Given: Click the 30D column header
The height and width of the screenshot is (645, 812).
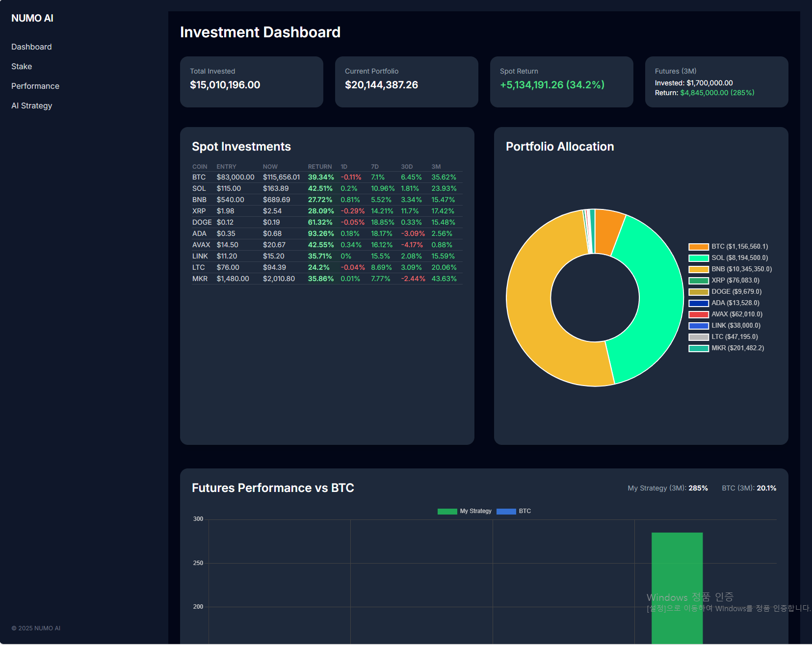Looking at the screenshot, I should pos(407,167).
